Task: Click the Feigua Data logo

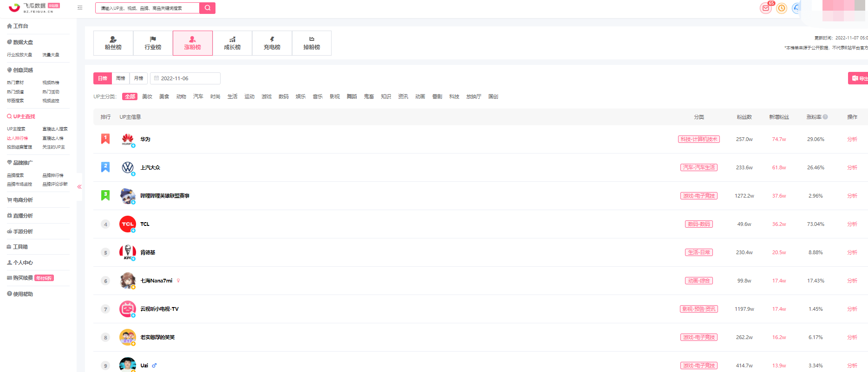Action: click(x=34, y=7)
